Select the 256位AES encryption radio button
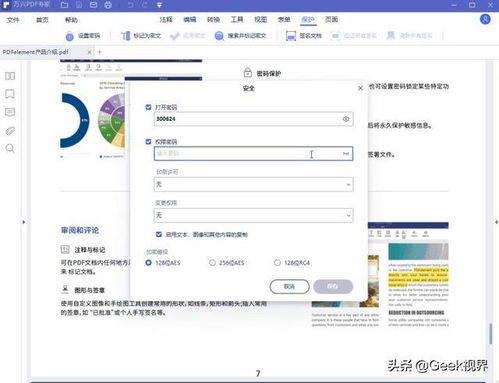 [x=212, y=263]
